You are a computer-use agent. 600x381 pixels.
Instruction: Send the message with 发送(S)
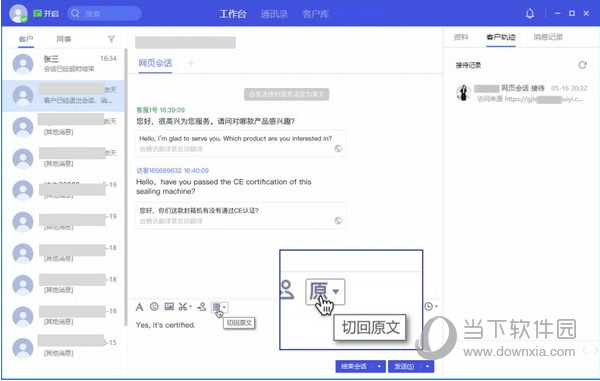pyautogui.click(x=404, y=366)
